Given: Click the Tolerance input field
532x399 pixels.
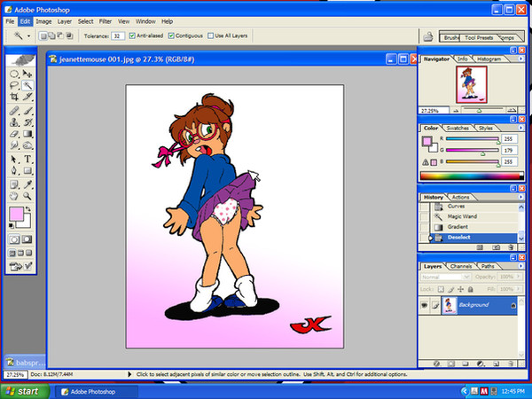Looking at the screenshot, I should tap(117, 35).
